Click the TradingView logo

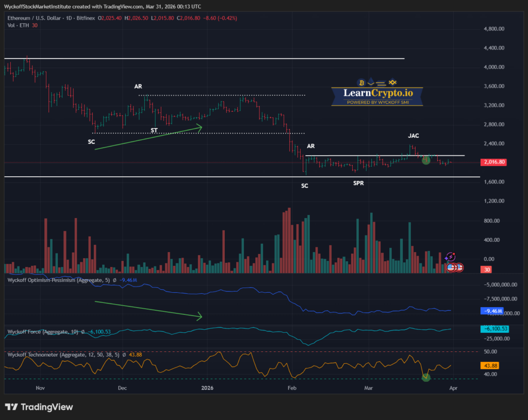click(39, 407)
